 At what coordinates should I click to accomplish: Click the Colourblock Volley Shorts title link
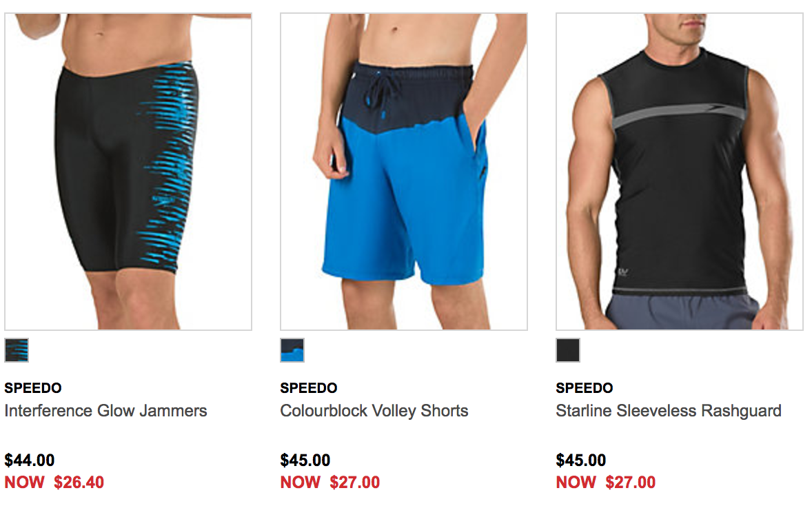(374, 411)
